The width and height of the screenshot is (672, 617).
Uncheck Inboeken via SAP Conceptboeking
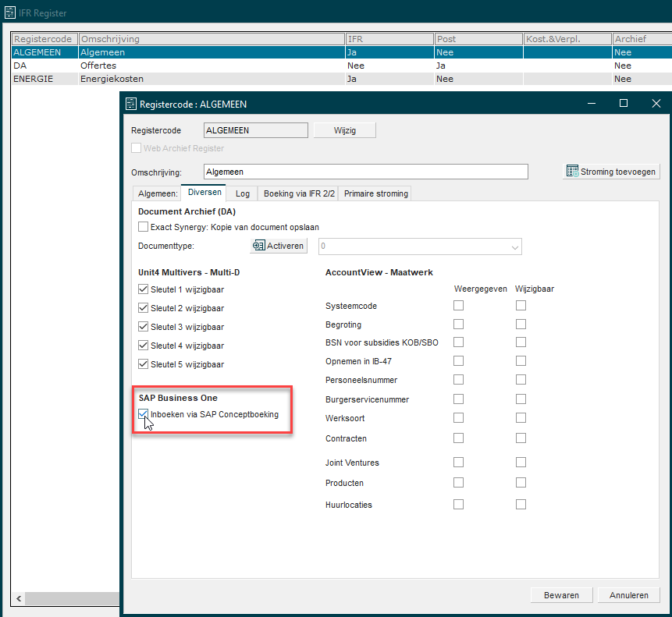point(143,414)
